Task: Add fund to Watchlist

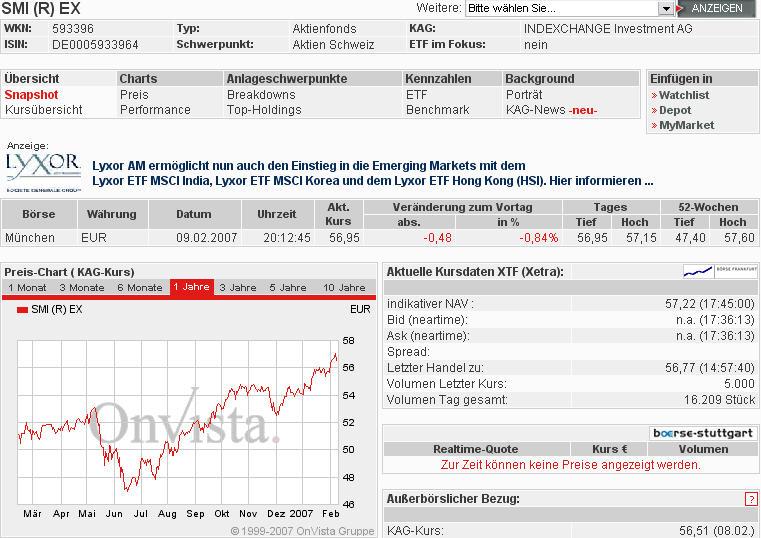Action: [x=684, y=95]
